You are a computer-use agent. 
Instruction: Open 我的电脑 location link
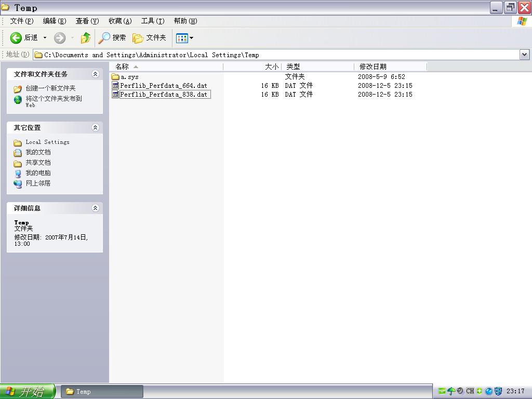(38, 173)
